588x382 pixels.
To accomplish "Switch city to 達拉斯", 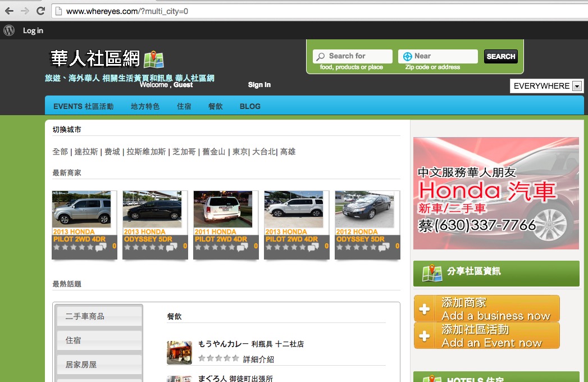I will [x=86, y=152].
